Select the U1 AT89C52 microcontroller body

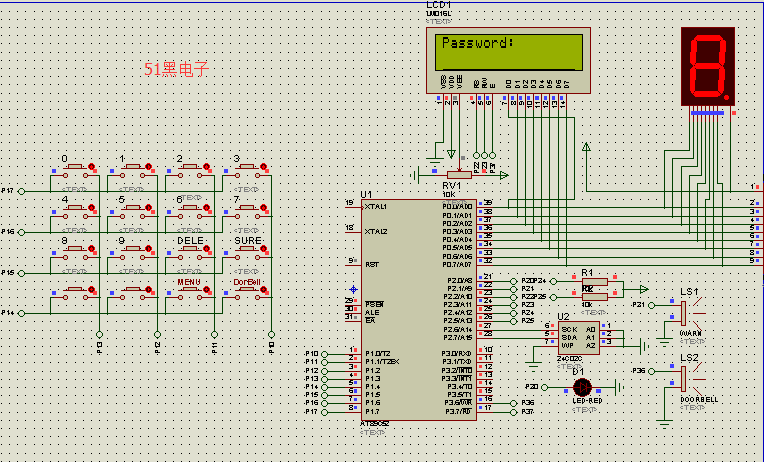point(418,310)
